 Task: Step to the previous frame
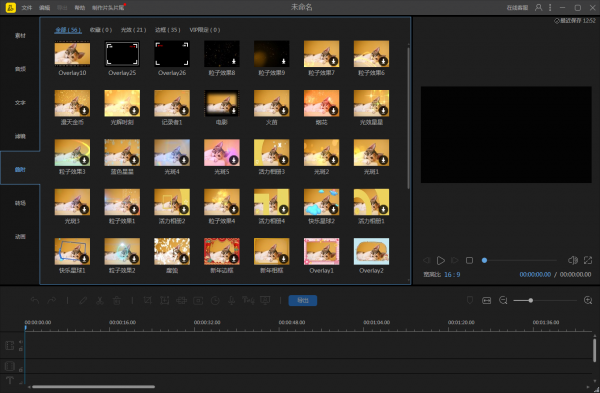(x=426, y=261)
